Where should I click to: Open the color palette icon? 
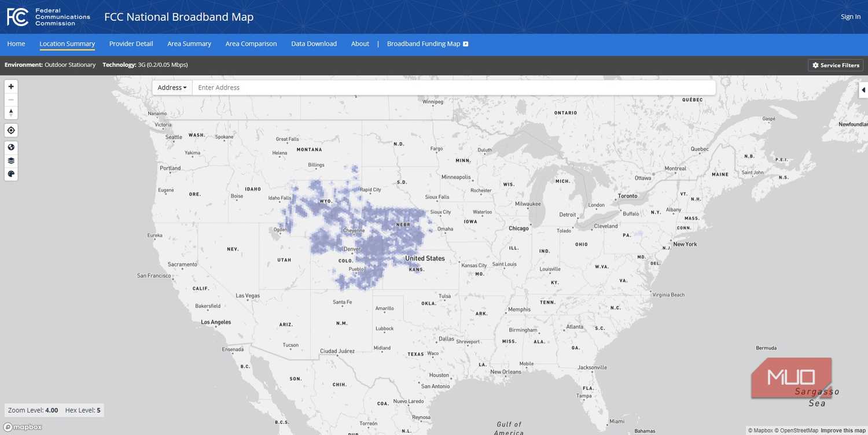[11, 174]
